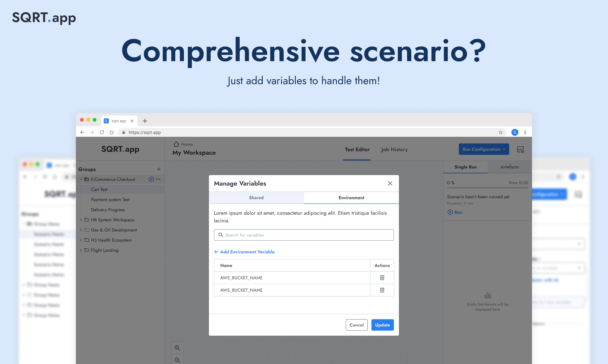Expand the Gas & Oil Development group

point(81,230)
